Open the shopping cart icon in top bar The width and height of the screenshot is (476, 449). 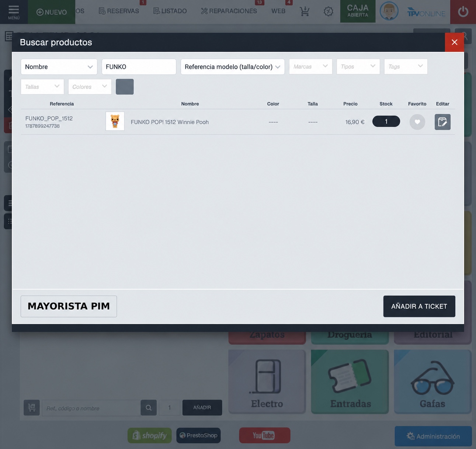coord(305,11)
